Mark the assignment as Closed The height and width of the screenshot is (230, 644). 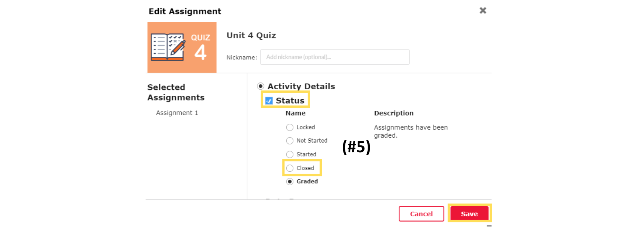290,168
